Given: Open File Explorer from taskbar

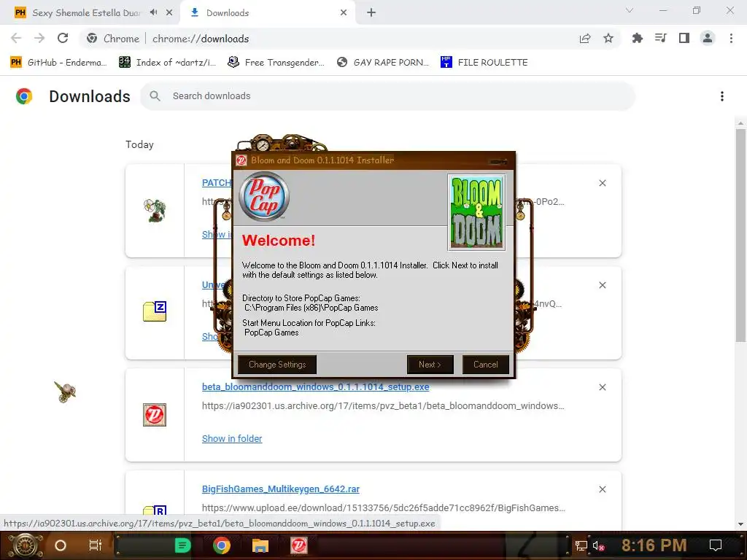Looking at the screenshot, I should pos(260,545).
